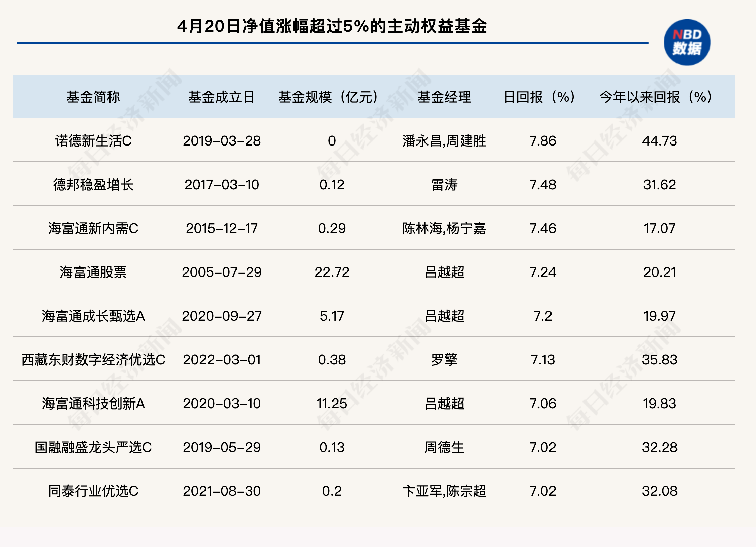Select fund name 西藏东财数字经济优选C
This screenshot has height=547, width=756.
[93, 360]
